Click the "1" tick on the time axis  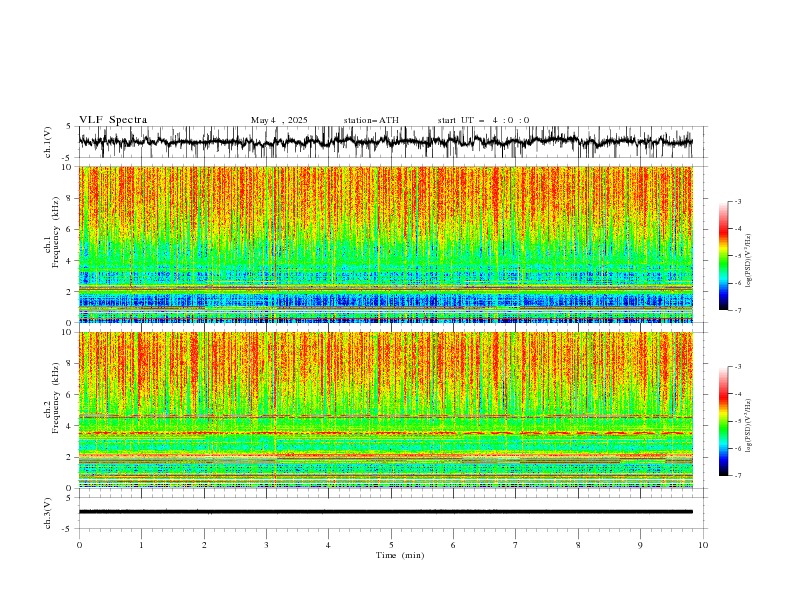pyautogui.click(x=141, y=545)
